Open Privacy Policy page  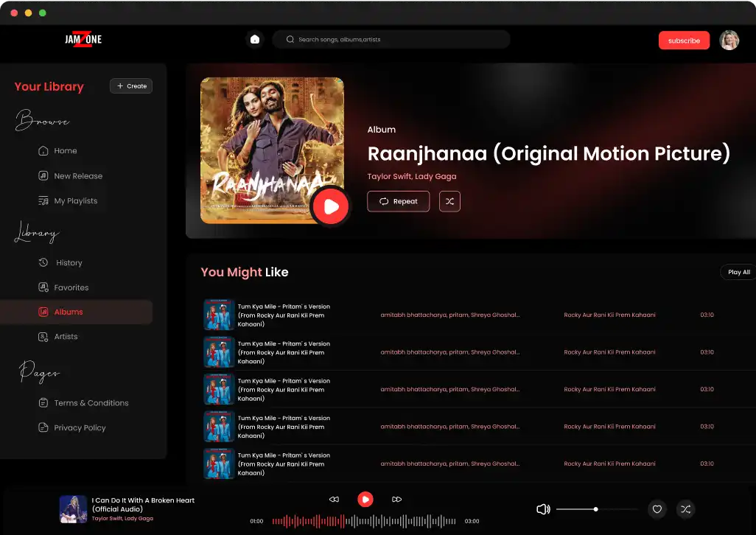[x=71, y=427]
